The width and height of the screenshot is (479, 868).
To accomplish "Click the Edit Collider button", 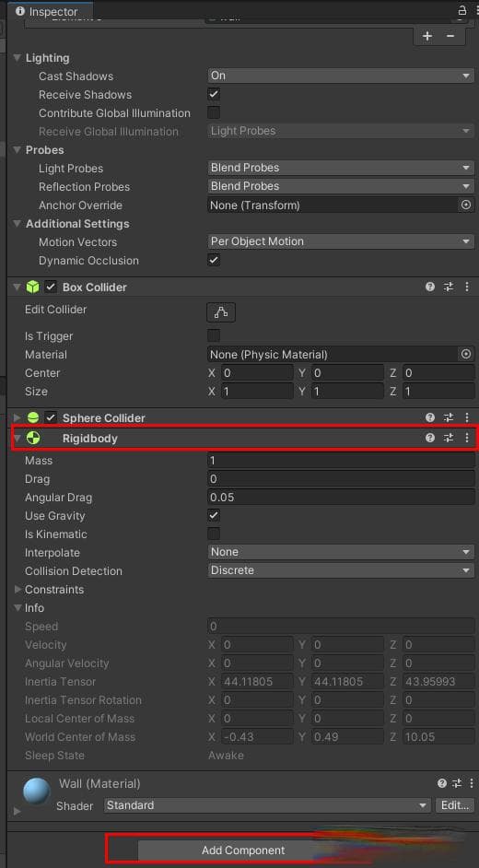I will pos(221,312).
